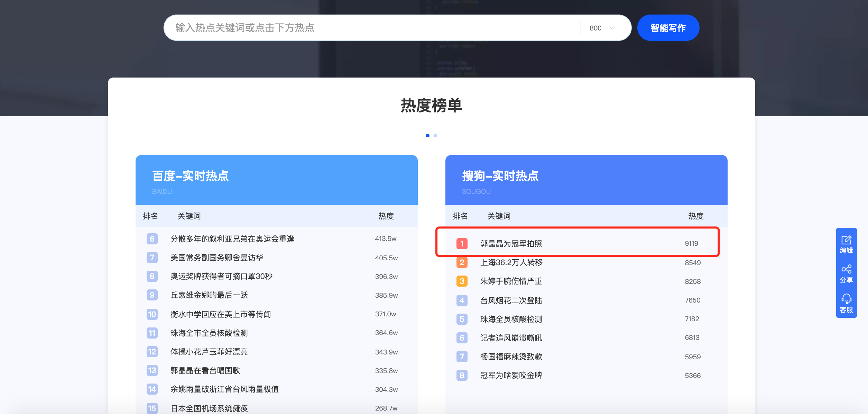Click the 搜狗-实时热点 panel title
The height and width of the screenshot is (414, 868).
[x=500, y=176]
